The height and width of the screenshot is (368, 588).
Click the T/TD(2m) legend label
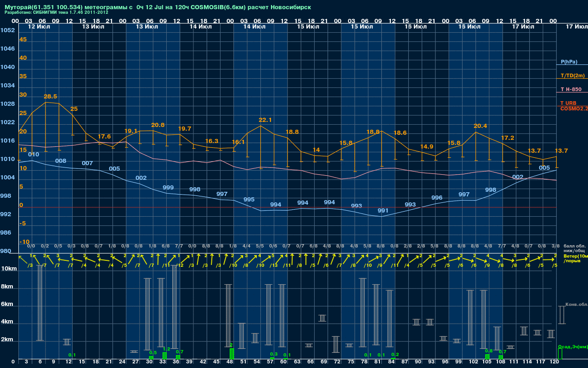point(572,75)
